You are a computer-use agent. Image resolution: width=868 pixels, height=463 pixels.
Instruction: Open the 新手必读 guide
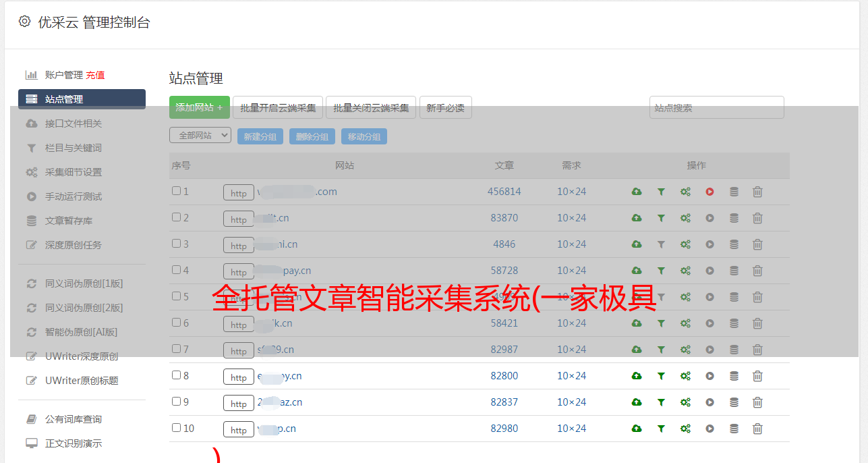point(445,107)
